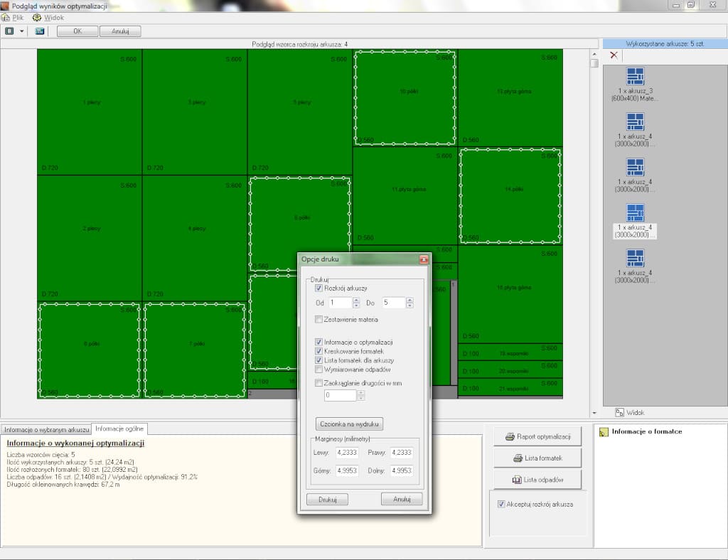Enable the Wymiarowanie odpadów checkbox
Viewport: 728px width, 560px height.
(318, 370)
